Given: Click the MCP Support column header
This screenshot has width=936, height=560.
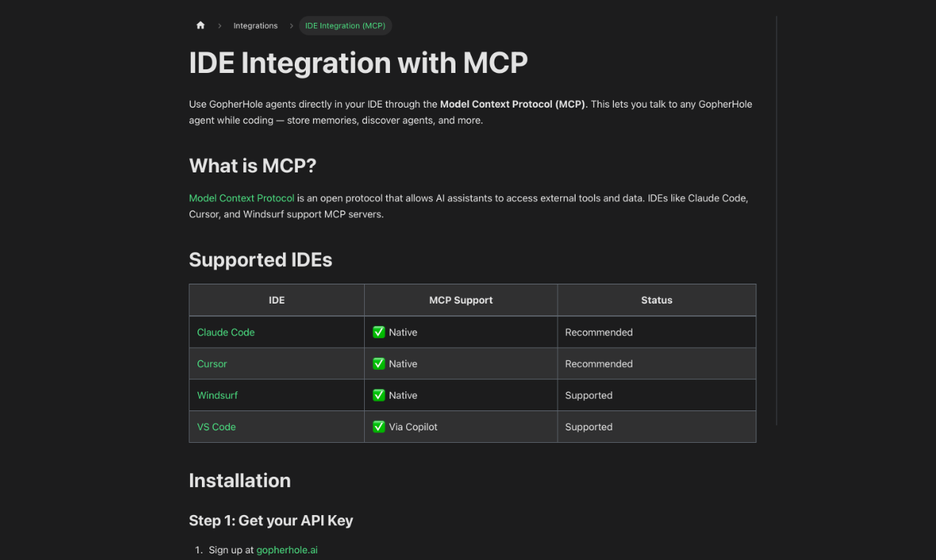Looking at the screenshot, I should pyautogui.click(x=461, y=300).
